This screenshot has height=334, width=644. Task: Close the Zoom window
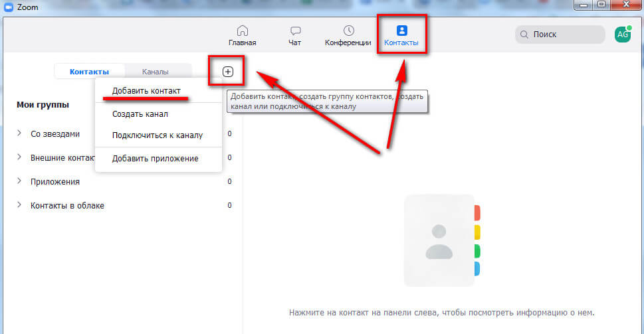[627, 5]
